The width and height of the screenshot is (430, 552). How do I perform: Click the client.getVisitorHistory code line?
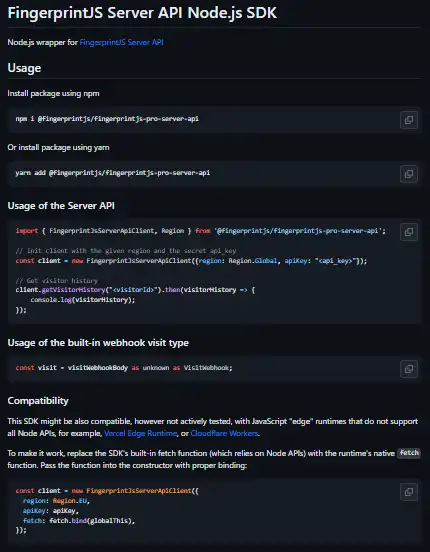click(135, 290)
